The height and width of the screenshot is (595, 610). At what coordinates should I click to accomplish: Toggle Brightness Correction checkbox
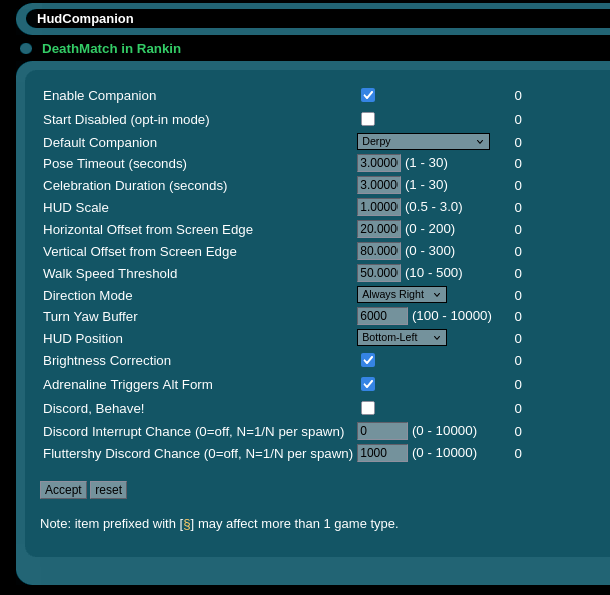pyautogui.click(x=368, y=360)
